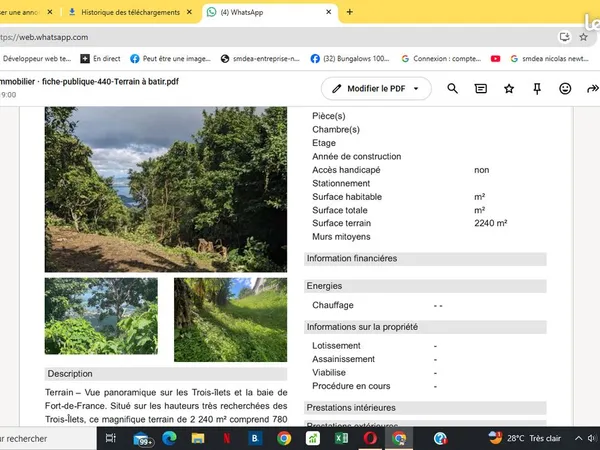The width and height of the screenshot is (600, 450).
Task: Open the Développeur web bookmark
Action: tap(36, 59)
